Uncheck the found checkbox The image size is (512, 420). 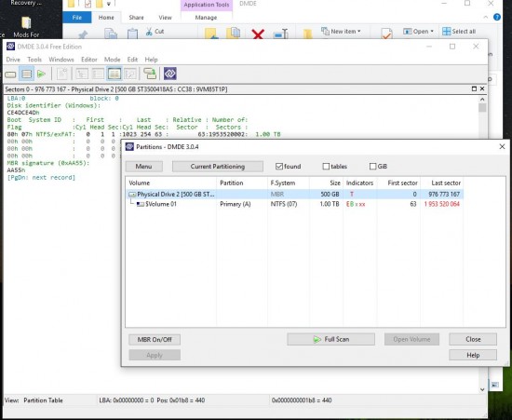[x=279, y=167]
